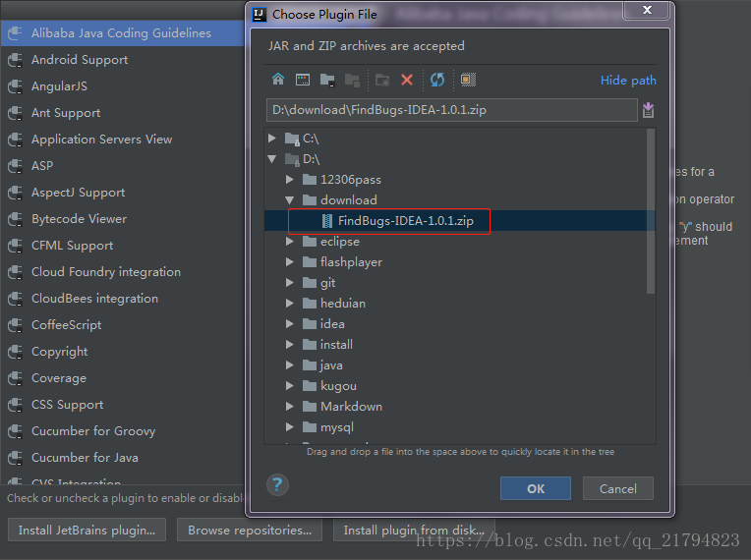
Task: Select Alibaba Java Coding Guidelines plugin
Action: point(122,33)
